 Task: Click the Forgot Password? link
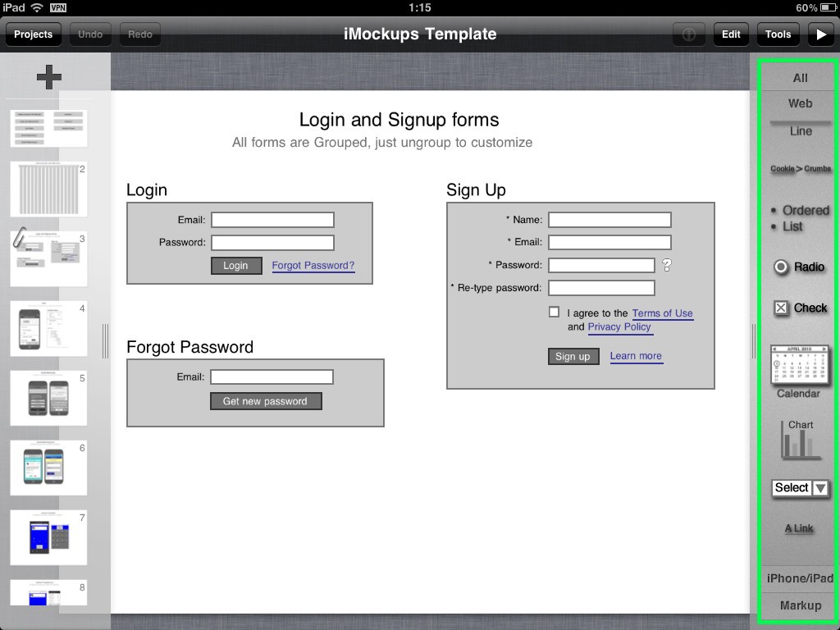click(x=313, y=266)
